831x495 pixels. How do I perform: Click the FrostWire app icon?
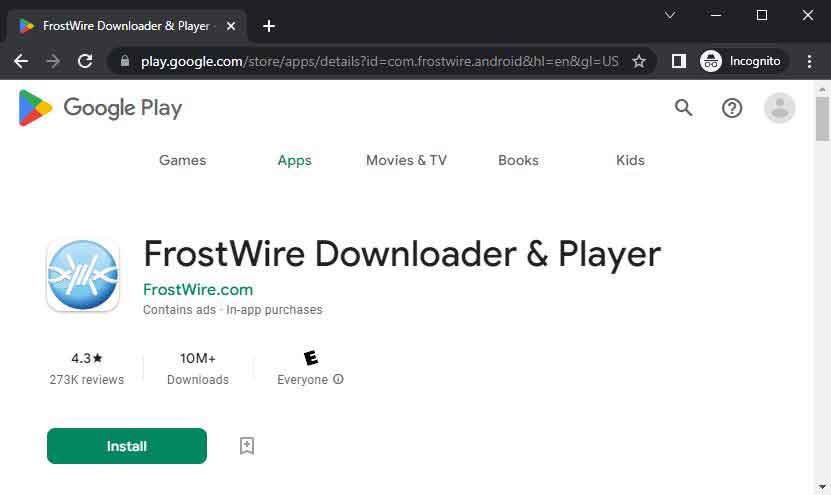point(83,275)
